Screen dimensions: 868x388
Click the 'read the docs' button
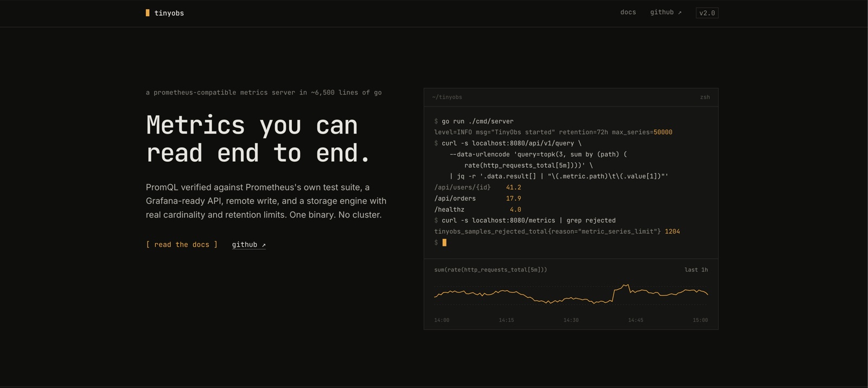(182, 245)
